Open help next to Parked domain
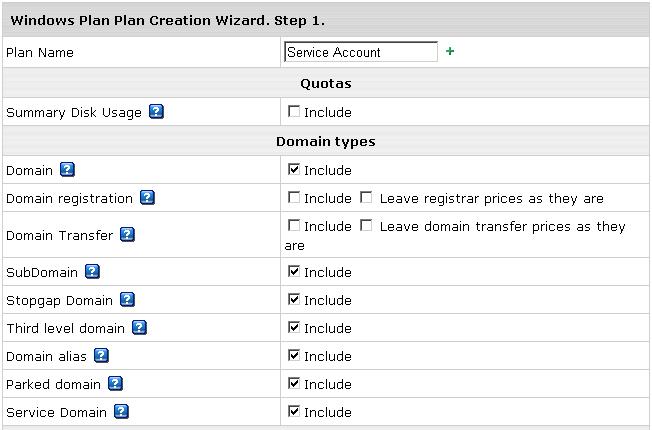 pos(115,383)
